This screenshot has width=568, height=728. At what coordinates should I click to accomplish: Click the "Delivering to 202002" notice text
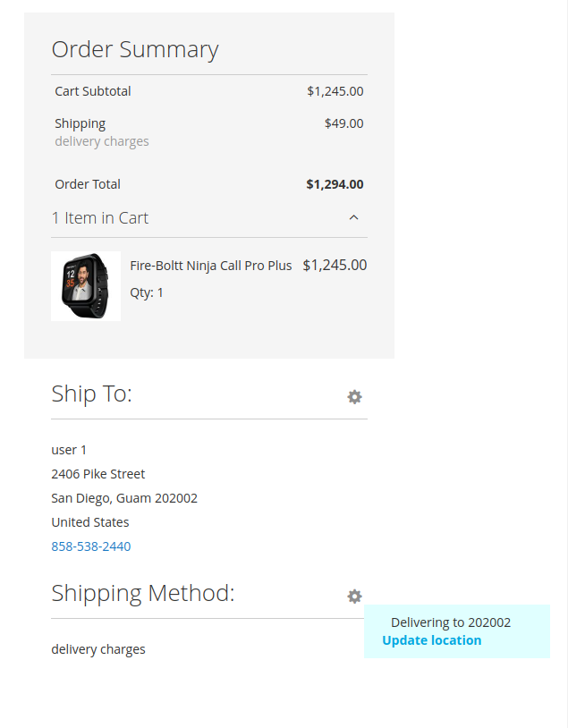(x=451, y=622)
